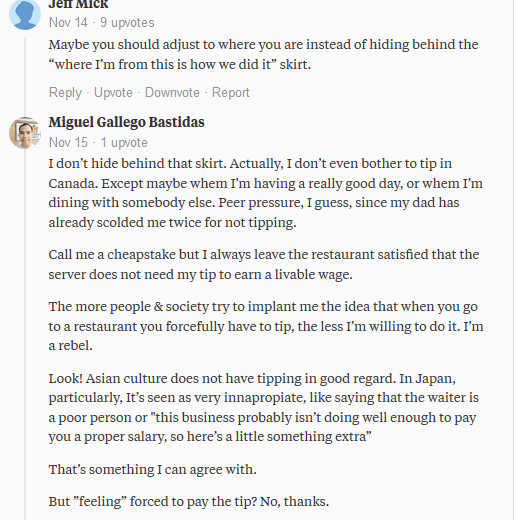
Task: Click the paragraph starting "Look! Asian culture"
Action: coord(263,407)
